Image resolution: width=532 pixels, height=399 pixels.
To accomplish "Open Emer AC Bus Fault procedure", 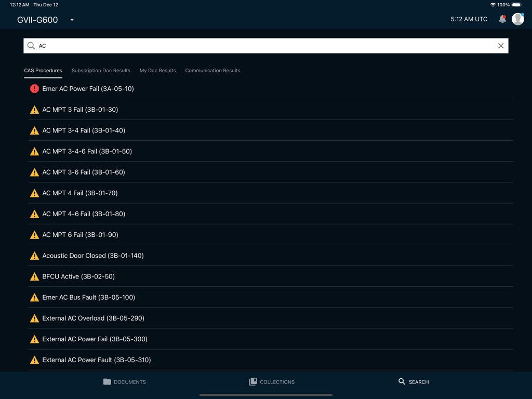I will (88, 297).
